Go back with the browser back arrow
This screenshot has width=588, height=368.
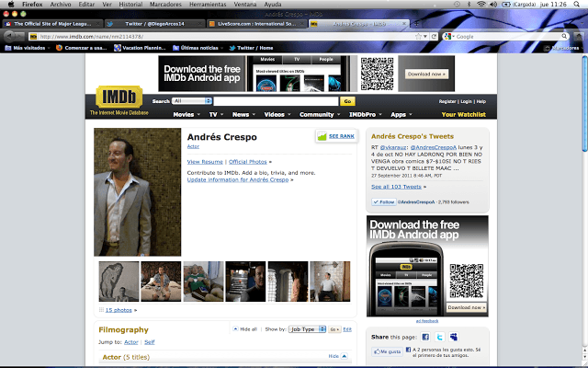(9, 36)
